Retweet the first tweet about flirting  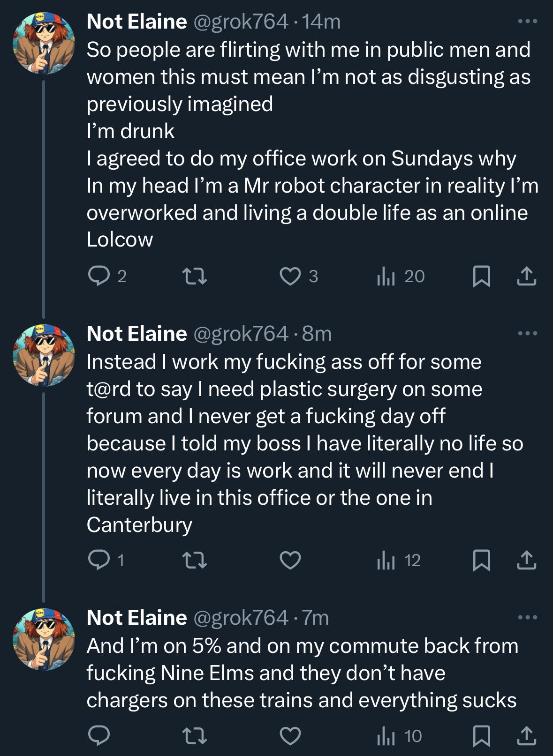(x=194, y=276)
